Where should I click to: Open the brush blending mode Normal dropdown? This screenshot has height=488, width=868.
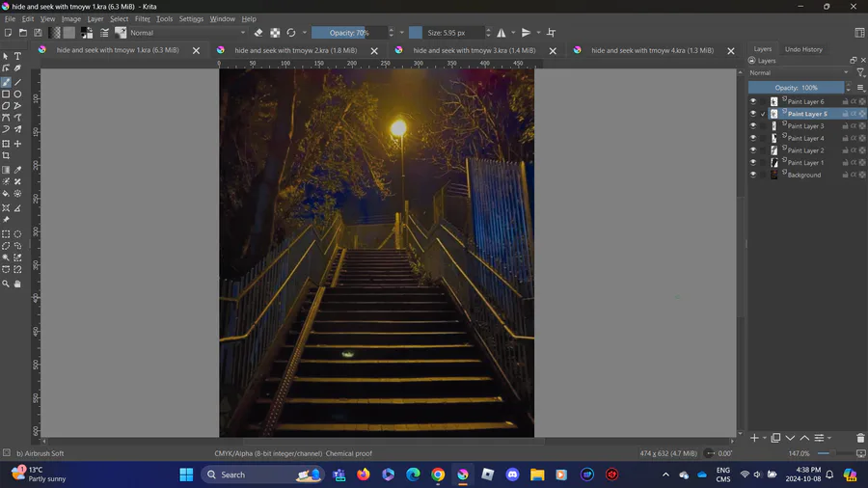click(188, 33)
